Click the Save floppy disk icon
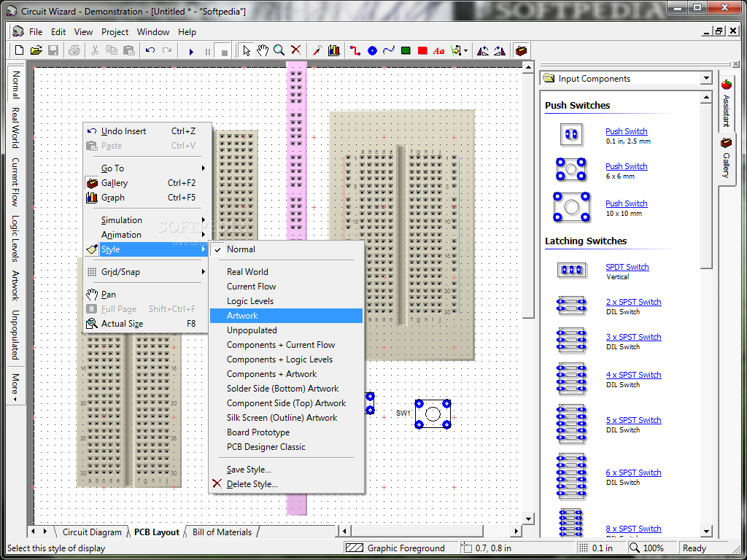The image size is (747, 560). pos(53,50)
